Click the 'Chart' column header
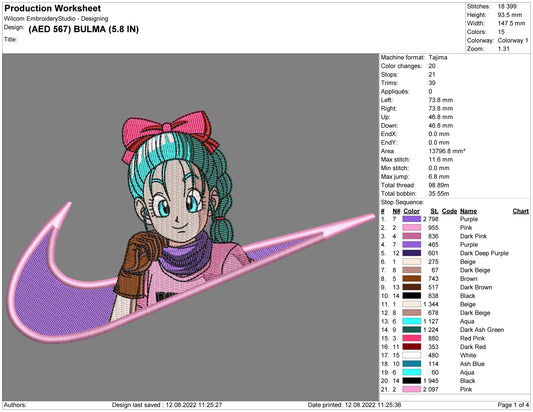This screenshot has height=412, width=533. click(520, 211)
